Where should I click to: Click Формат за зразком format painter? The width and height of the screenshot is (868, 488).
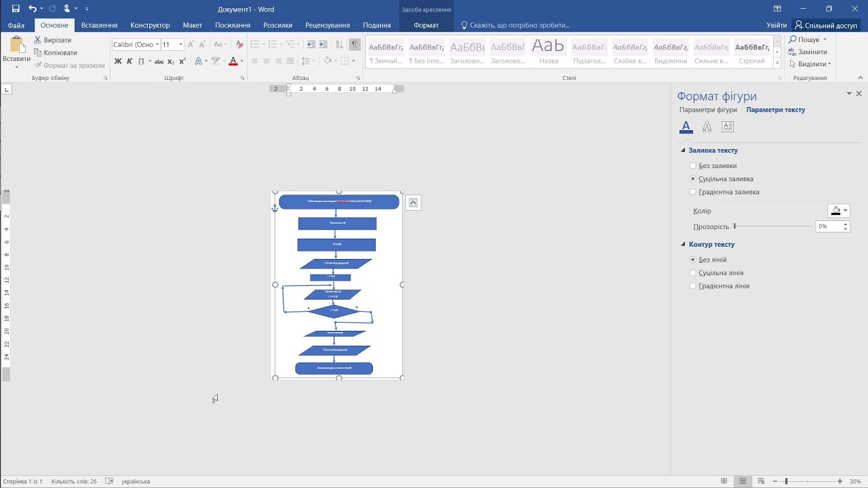[69, 66]
